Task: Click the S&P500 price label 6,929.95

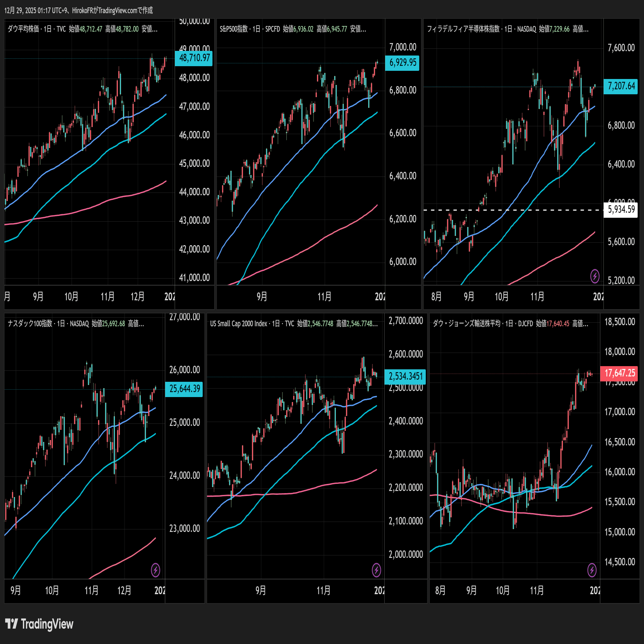Action: coord(402,63)
